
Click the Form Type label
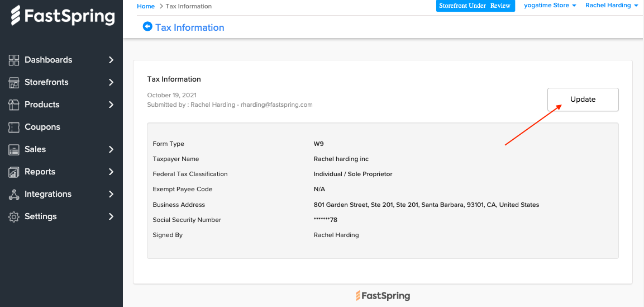[x=168, y=144]
